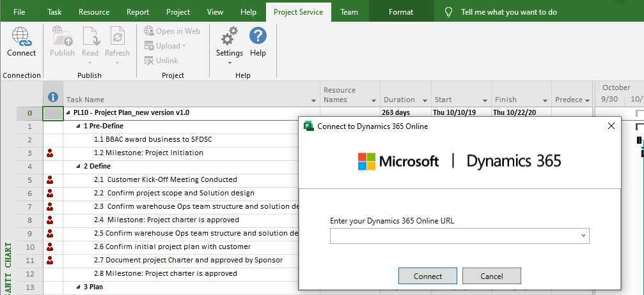644x295 pixels.
Task: Select the Project Service ribbon tab
Action: pyautogui.click(x=299, y=12)
